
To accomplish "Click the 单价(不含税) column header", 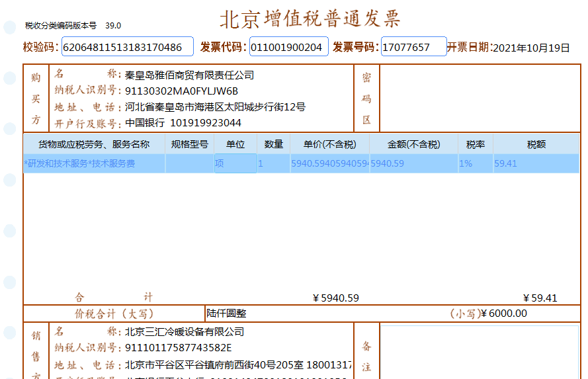I will click(330, 144).
